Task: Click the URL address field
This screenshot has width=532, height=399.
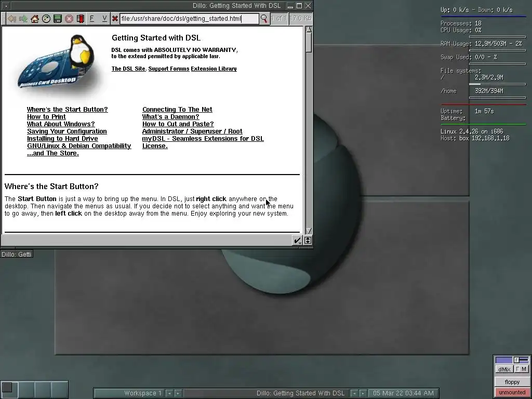Action: click(189, 19)
